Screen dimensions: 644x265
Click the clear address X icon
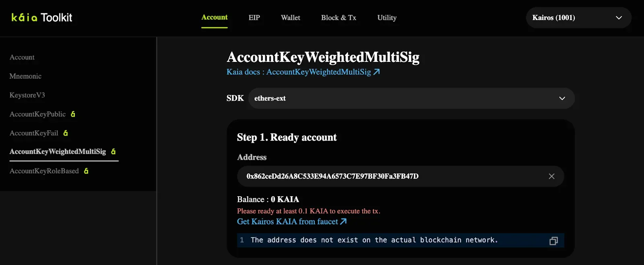(551, 176)
